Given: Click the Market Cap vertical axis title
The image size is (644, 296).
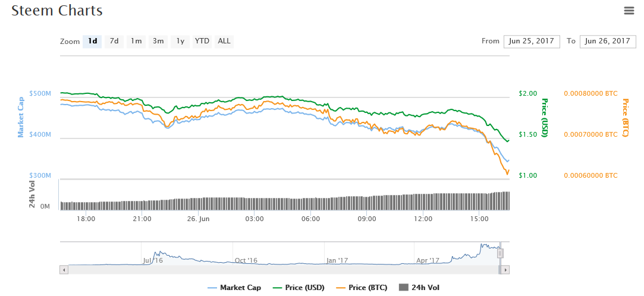Looking at the screenshot, I should (20, 118).
